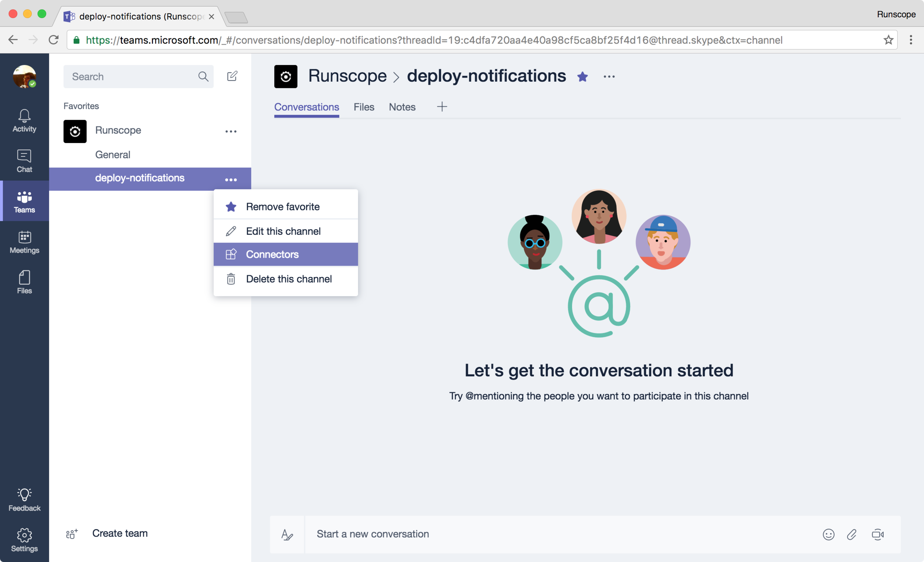This screenshot has height=562, width=924.
Task: Open the Chrome three-dot menu
Action: pyautogui.click(x=911, y=40)
